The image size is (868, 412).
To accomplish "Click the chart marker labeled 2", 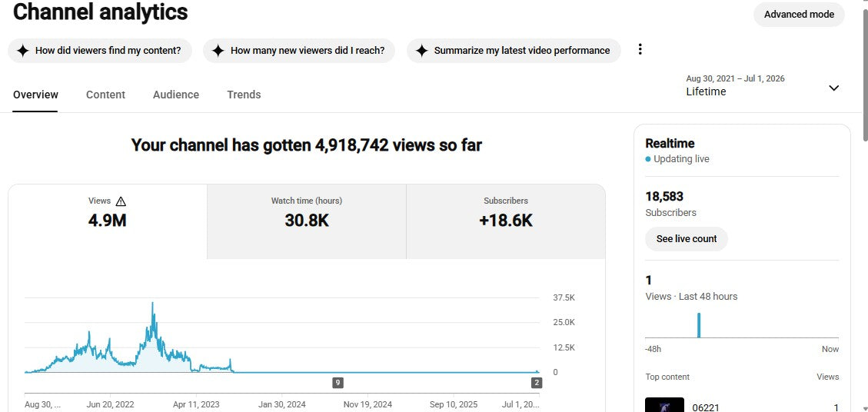I will pyautogui.click(x=536, y=383).
